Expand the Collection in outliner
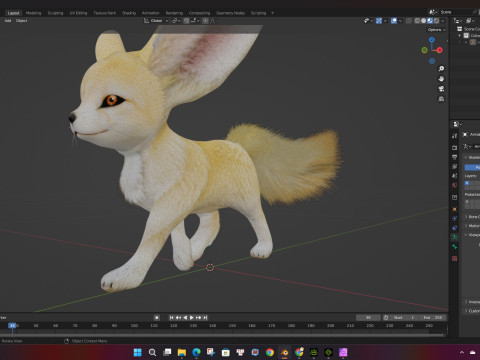480x360 pixels. [460, 35]
